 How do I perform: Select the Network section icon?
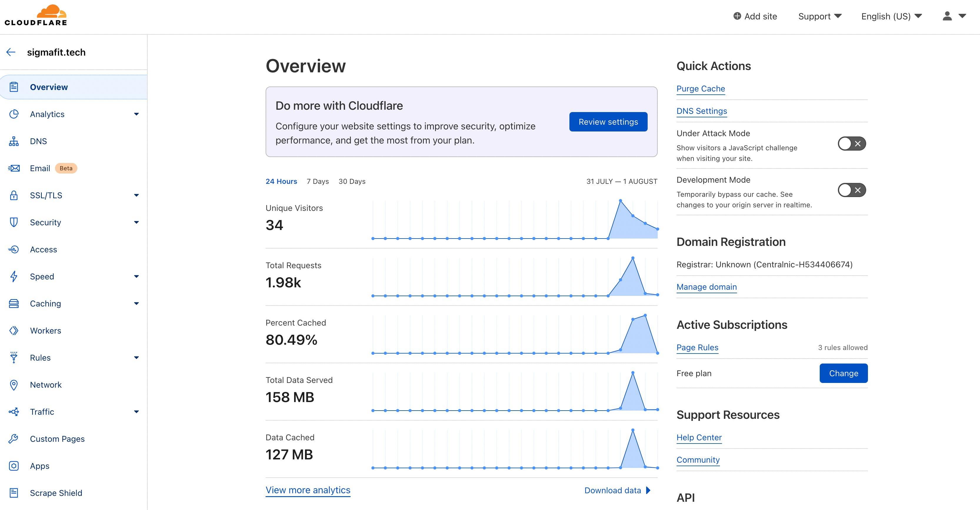[14, 384]
